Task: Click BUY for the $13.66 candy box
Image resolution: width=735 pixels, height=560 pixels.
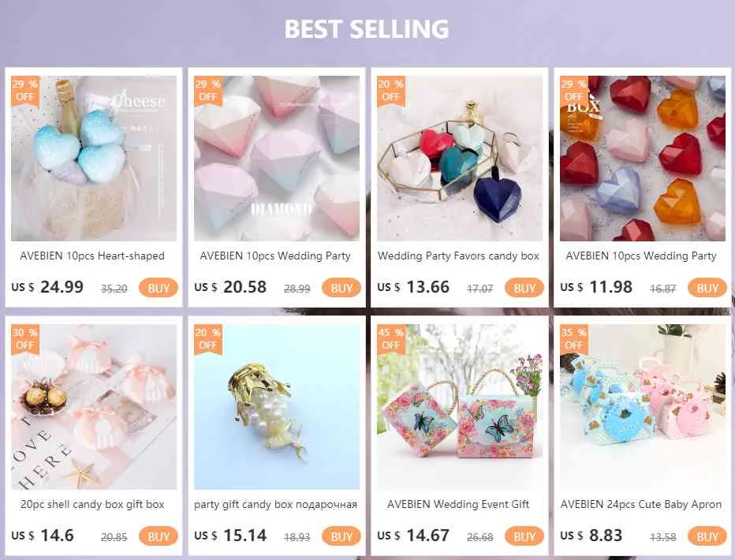Action: (524, 288)
